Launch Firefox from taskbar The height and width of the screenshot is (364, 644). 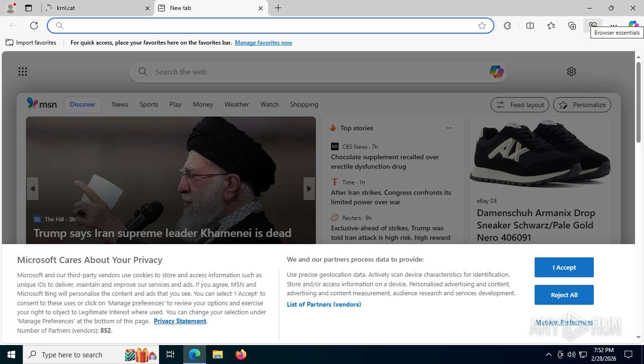click(x=241, y=355)
